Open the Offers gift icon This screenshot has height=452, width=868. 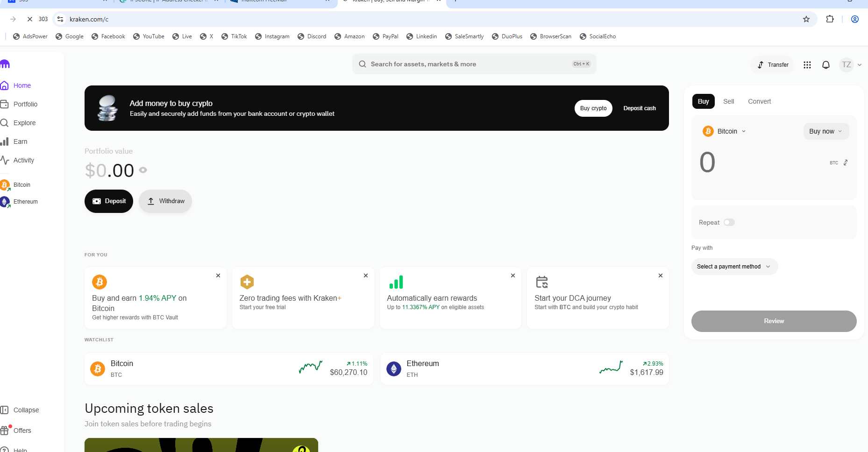(5, 431)
